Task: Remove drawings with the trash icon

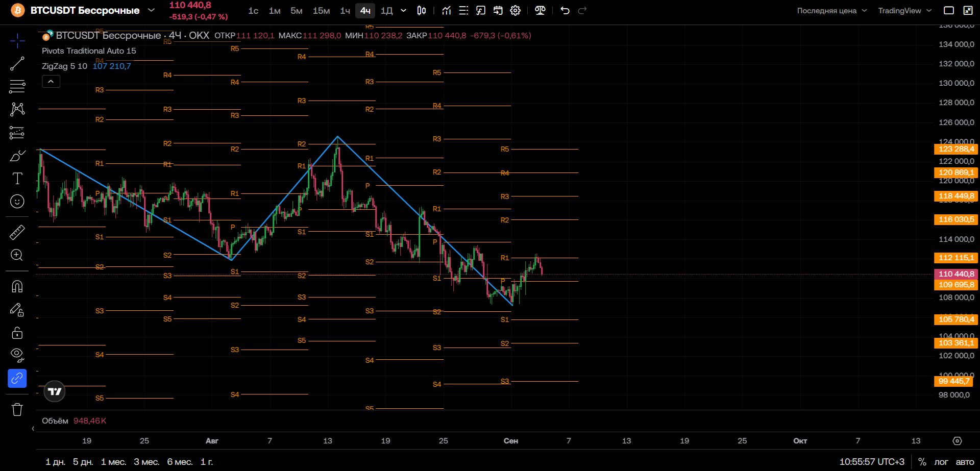Action: click(x=17, y=409)
